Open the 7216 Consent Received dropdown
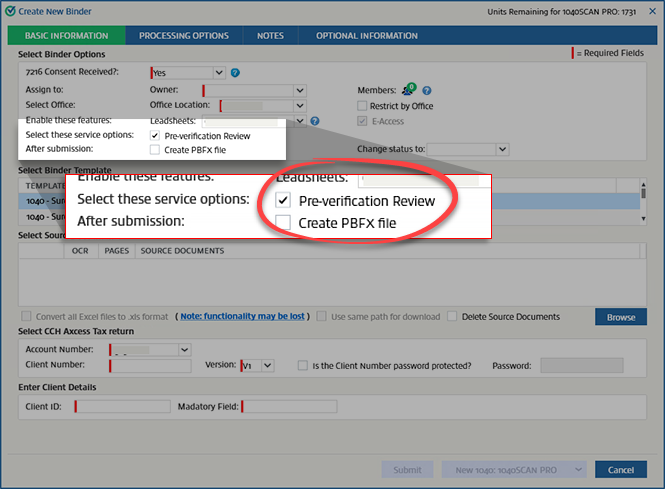This screenshot has height=489, width=665. tap(218, 73)
